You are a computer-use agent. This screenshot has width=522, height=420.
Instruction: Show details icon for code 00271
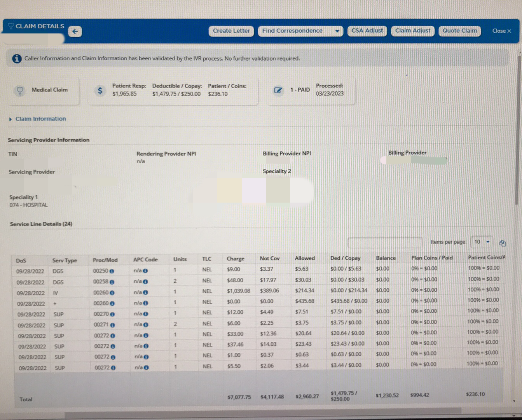click(x=113, y=325)
